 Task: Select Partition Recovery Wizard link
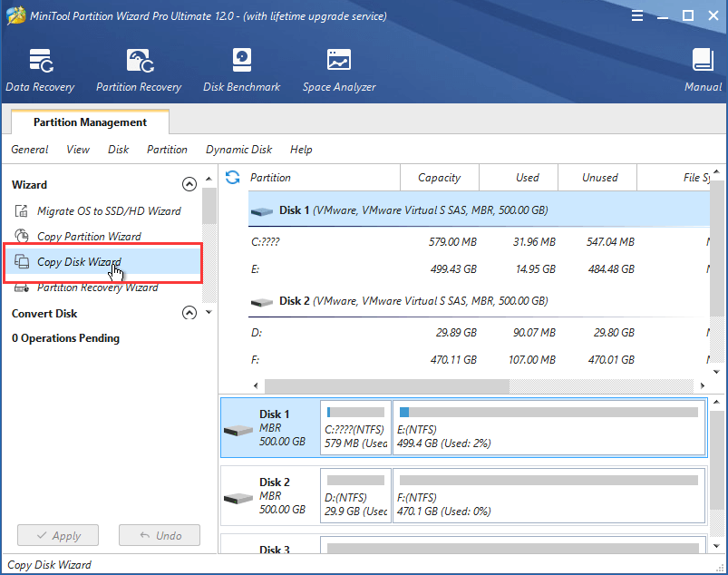click(x=98, y=287)
